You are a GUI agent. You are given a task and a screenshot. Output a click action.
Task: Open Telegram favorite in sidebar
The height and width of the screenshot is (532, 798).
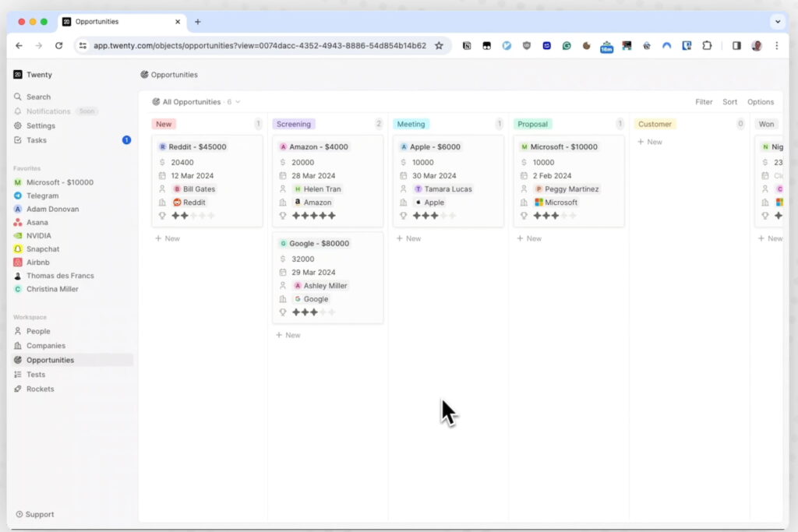point(37,196)
